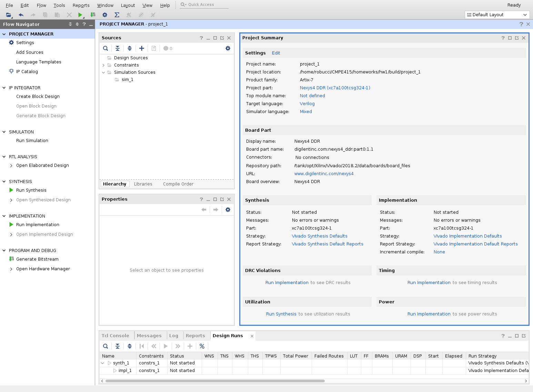This screenshot has width=533, height=392.
Task: Click Create Block Design
Action: click(38, 97)
